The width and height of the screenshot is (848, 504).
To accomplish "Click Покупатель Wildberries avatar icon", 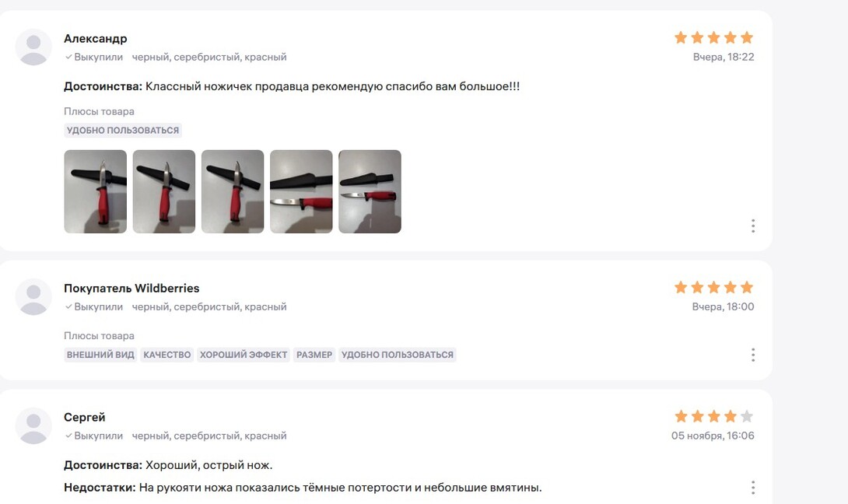I will click(33, 297).
